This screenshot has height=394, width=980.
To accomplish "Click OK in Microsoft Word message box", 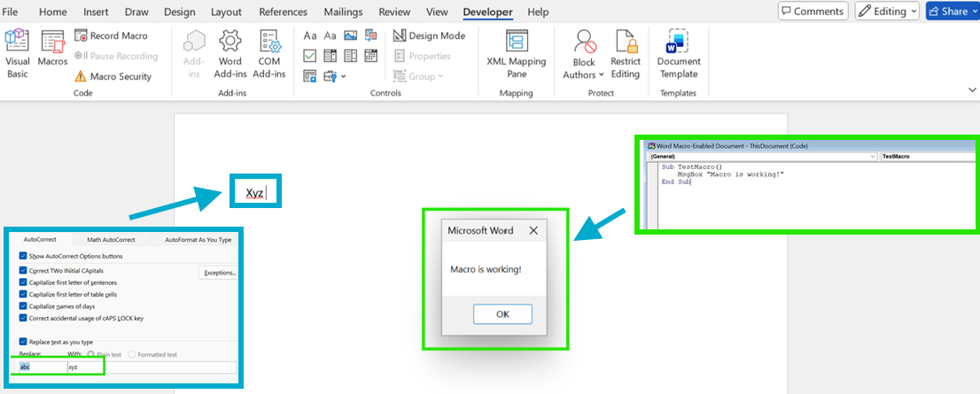I will pyautogui.click(x=502, y=314).
